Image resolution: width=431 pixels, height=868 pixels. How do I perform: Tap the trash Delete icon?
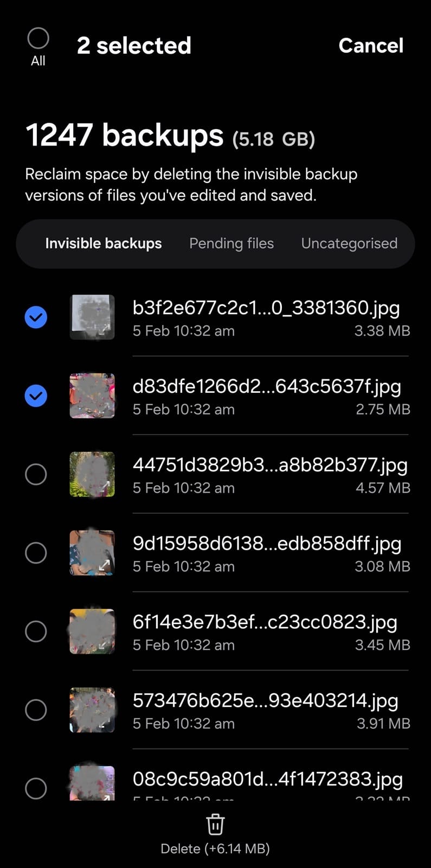(x=215, y=825)
